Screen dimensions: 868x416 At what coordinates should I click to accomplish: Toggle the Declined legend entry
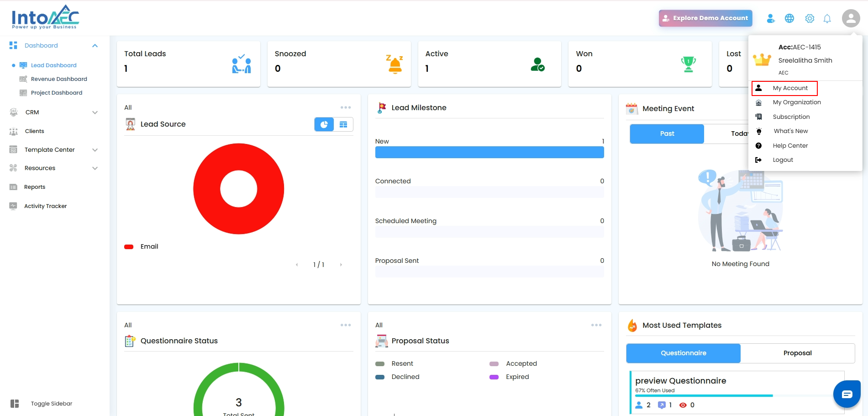[x=397, y=377]
